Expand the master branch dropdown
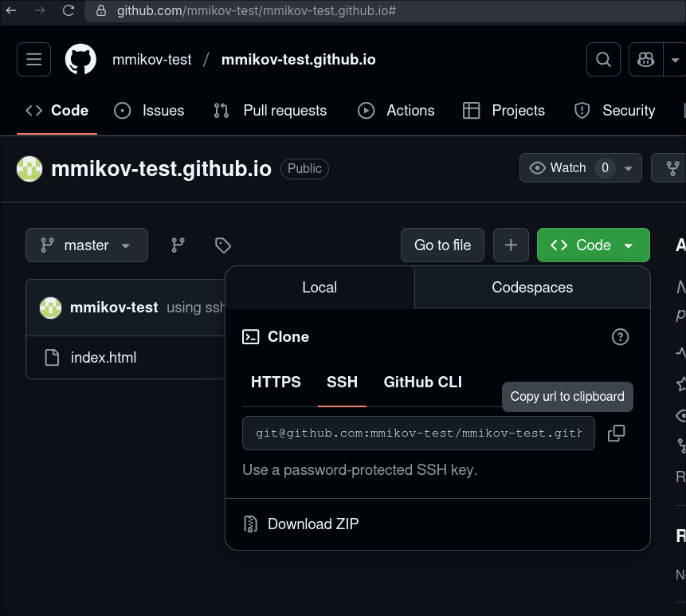The image size is (686, 616). 86,245
